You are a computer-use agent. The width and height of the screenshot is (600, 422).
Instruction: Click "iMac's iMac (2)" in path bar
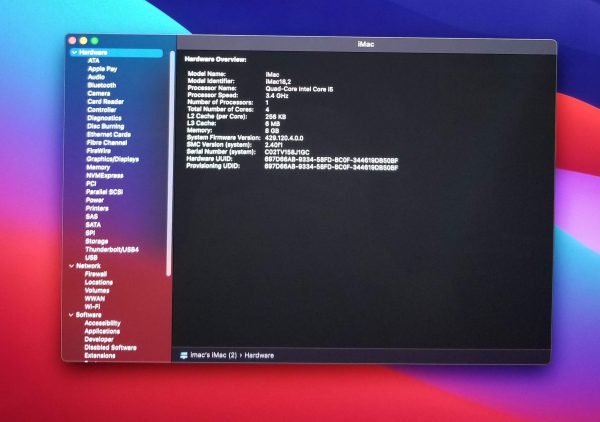coord(214,355)
